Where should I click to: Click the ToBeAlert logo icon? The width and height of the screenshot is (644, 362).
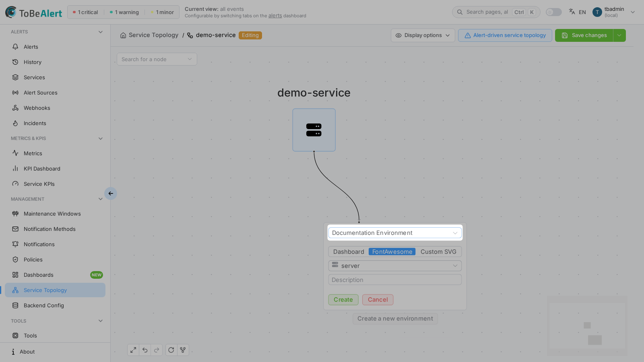click(x=11, y=12)
